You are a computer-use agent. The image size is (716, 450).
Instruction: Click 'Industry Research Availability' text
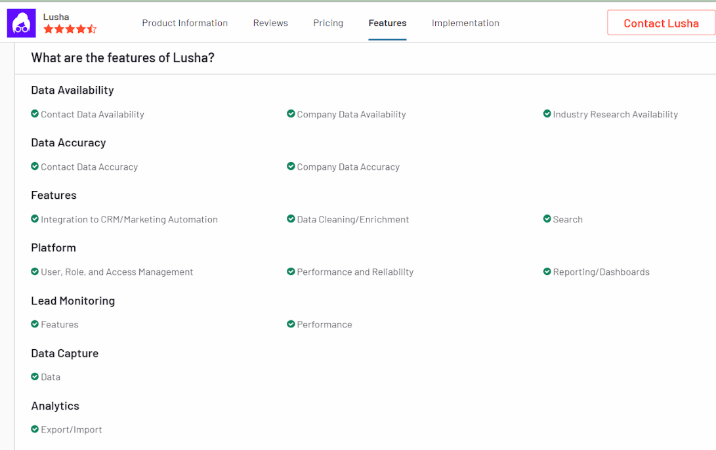615,114
